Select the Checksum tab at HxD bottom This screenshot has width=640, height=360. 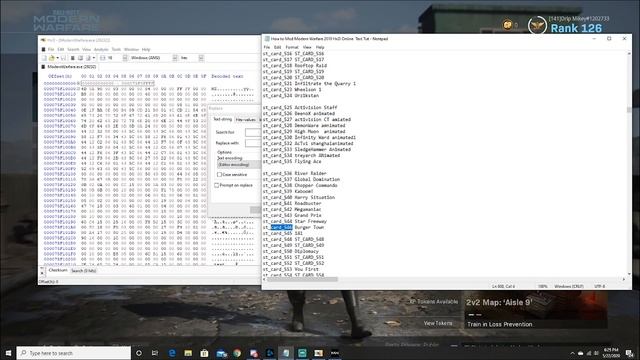(58, 270)
